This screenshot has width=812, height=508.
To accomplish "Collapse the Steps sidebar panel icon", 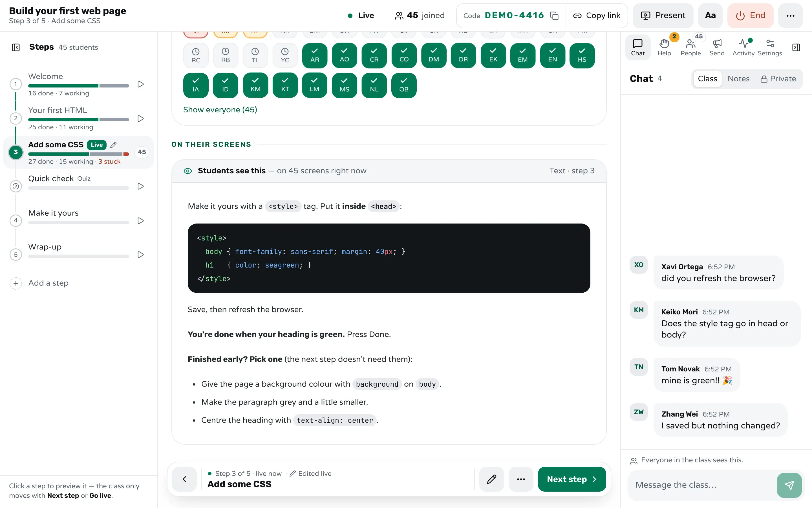I will coord(16,47).
